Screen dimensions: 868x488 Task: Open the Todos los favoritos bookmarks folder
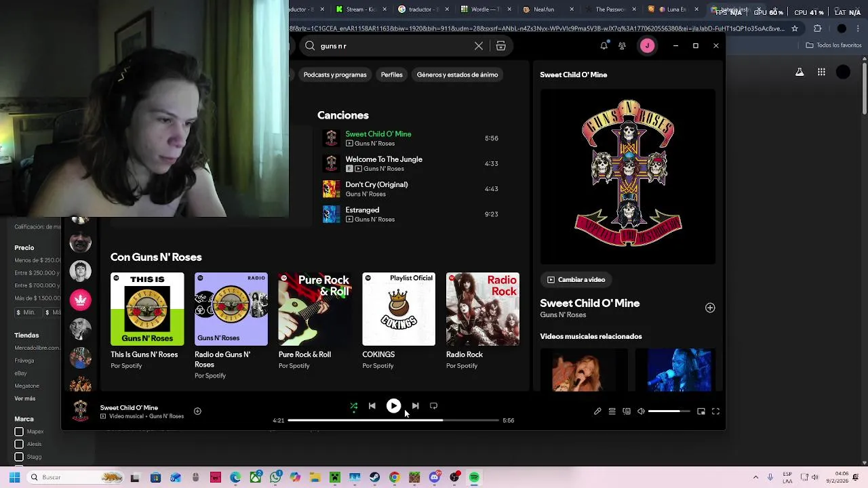click(833, 45)
